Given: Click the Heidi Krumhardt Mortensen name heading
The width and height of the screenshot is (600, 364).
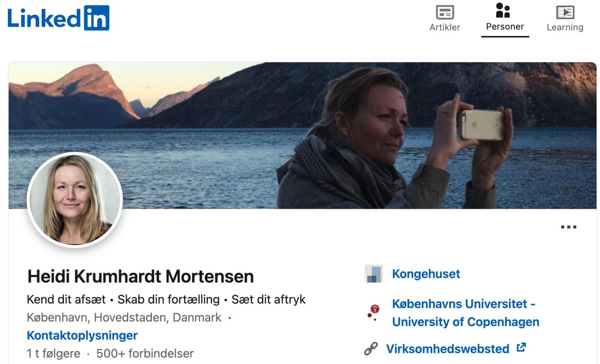Looking at the screenshot, I should 141,276.
